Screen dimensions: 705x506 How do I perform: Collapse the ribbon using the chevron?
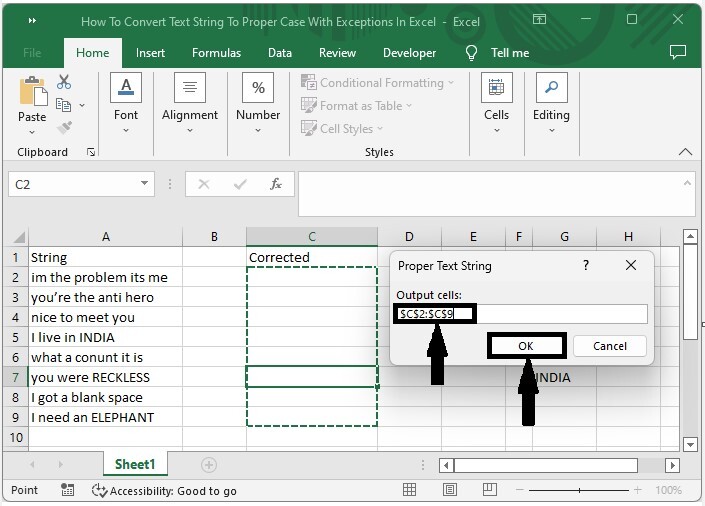click(685, 152)
